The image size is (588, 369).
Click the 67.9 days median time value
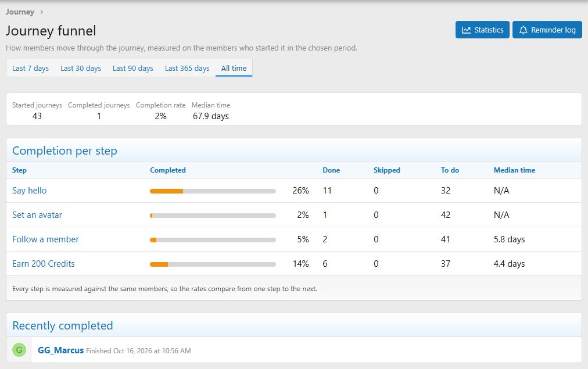tap(211, 116)
